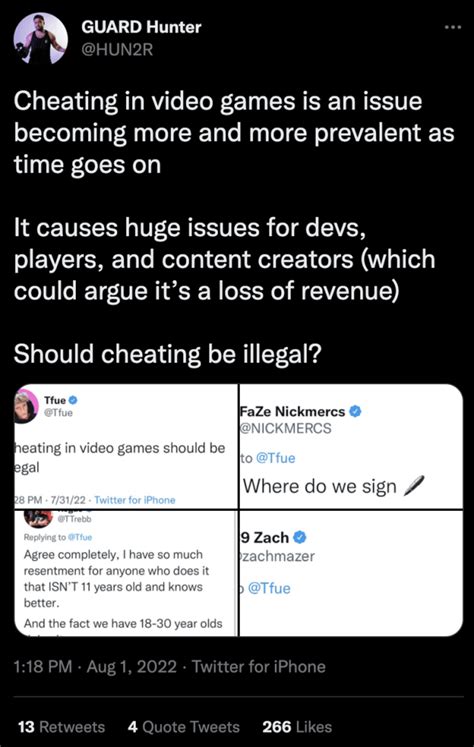474x747 pixels.
Task: Open the Tfue tweet screenshot thumbnail
Action: [x=126, y=446]
